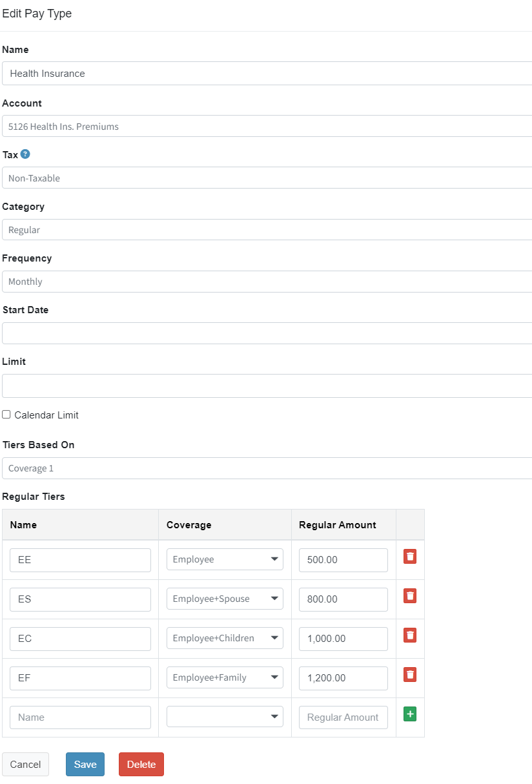Viewport: 532px width, 784px height.
Task: Open the Category selector showing Regular
Action: [267, 229]
